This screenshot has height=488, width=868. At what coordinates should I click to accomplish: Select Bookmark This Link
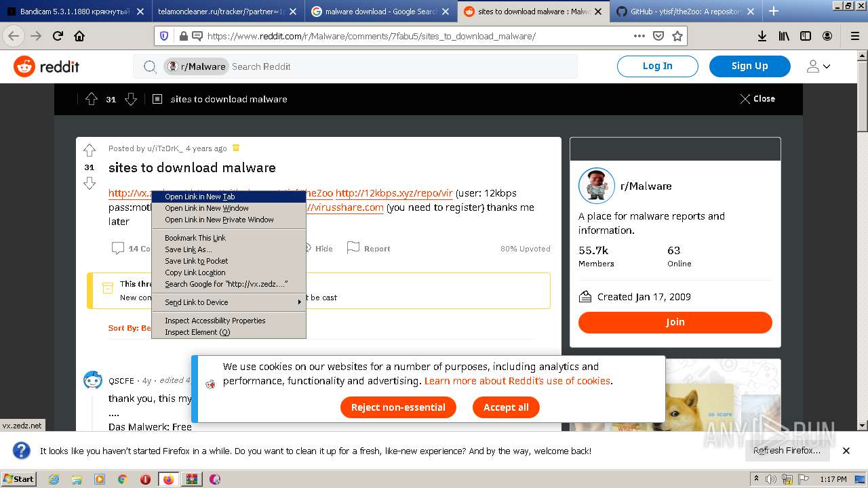point(229,238)
